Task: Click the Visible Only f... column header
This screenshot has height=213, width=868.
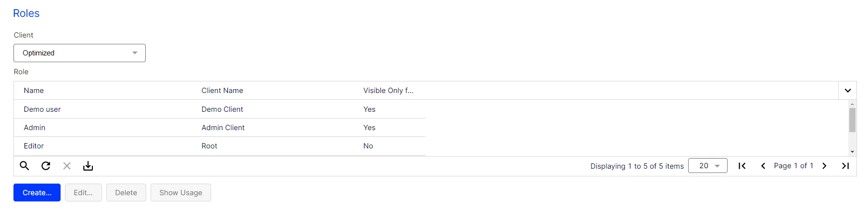Action: (388, 91)
